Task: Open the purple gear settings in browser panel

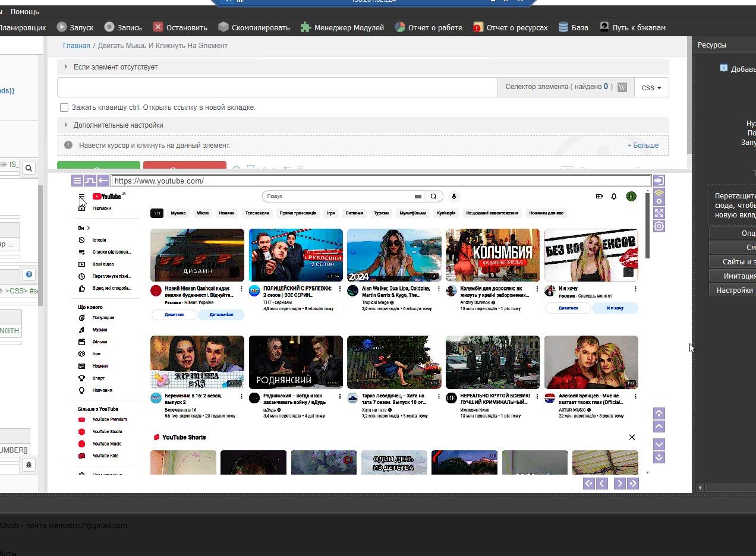Action: 659,226
